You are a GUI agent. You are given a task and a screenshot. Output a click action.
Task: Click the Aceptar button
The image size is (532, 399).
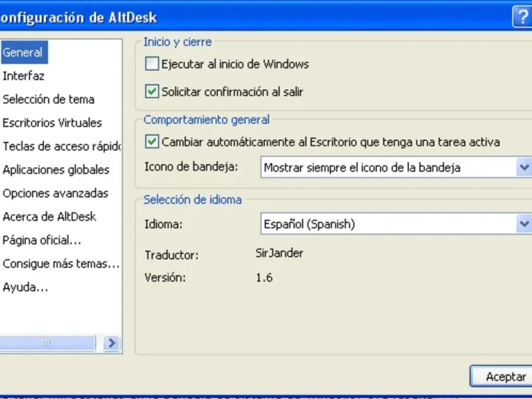coord(501,376)
